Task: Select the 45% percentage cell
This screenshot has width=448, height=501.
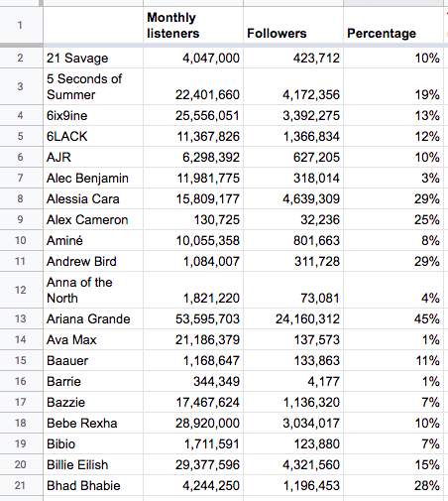Action: point(393,318)
